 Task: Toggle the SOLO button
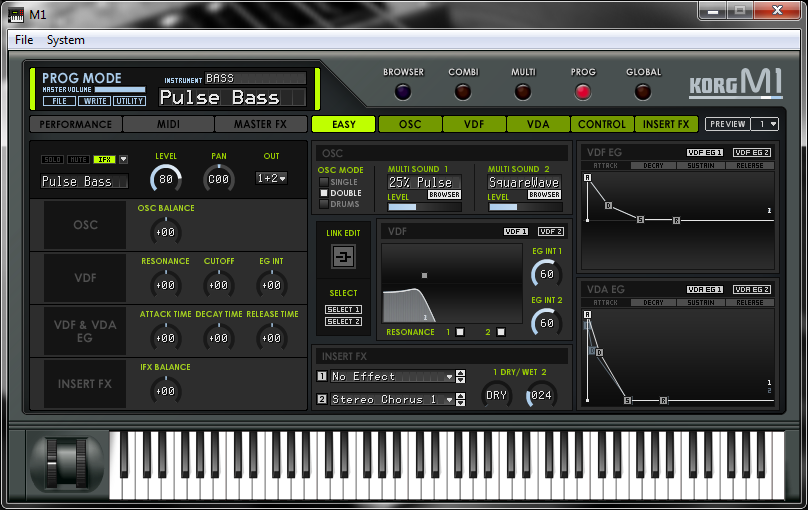[53, 160]
